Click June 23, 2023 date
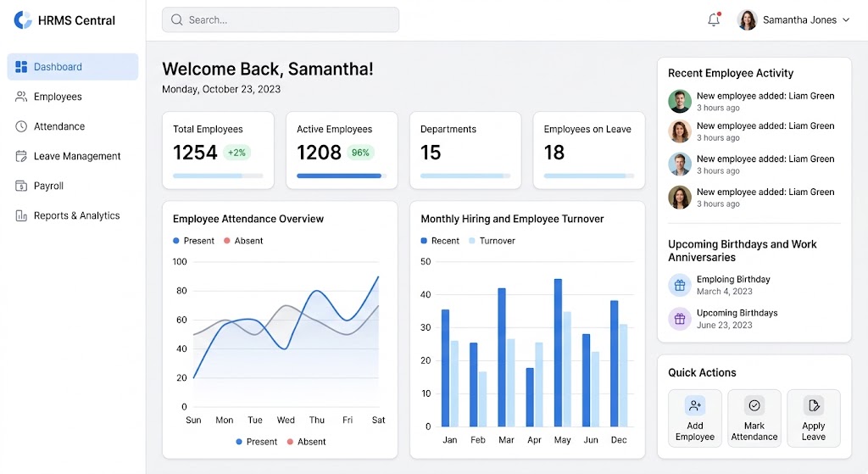The image size is (868, 474). point(724,326)
